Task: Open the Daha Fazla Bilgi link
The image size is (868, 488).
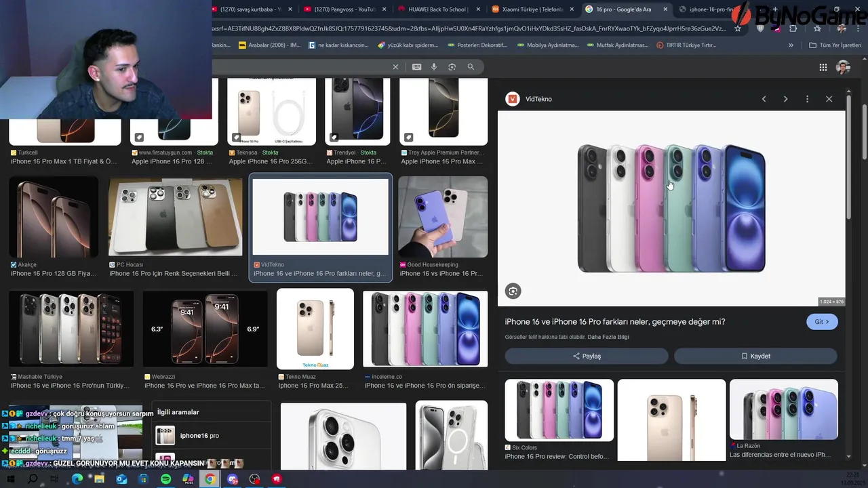Action: coord(608,337)
